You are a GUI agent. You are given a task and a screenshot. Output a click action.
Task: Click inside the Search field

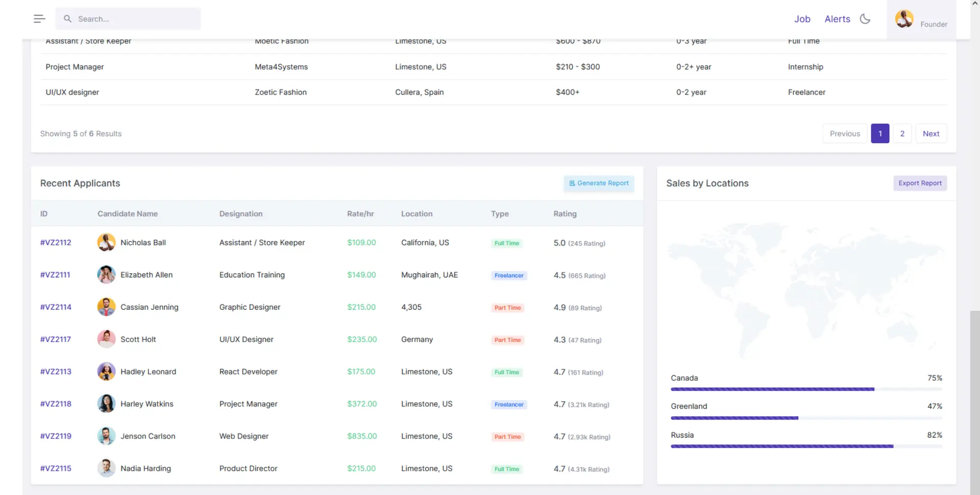point(128,18)
